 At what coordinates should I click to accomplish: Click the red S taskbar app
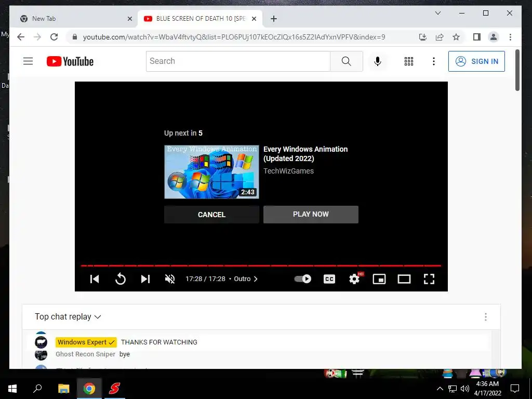114,389
